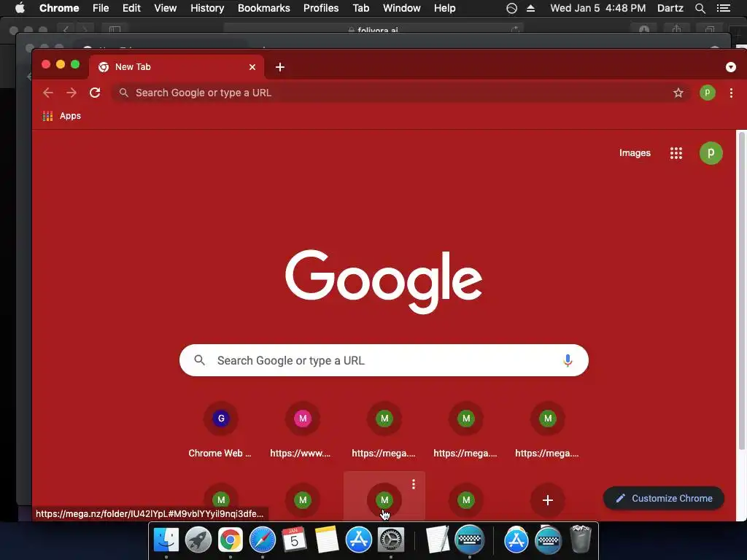Open the Window menu
The height and width of the screenshot is (560, 747).
point(402,8)
